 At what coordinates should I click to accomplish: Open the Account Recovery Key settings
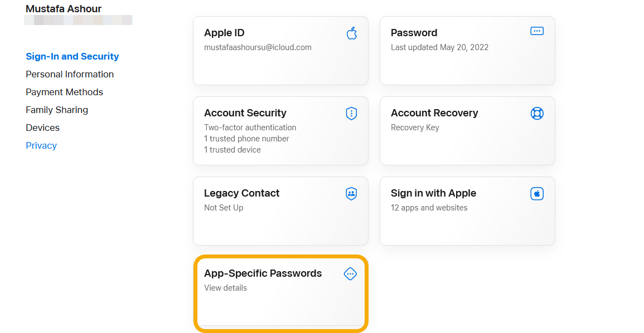pos(467,131)
